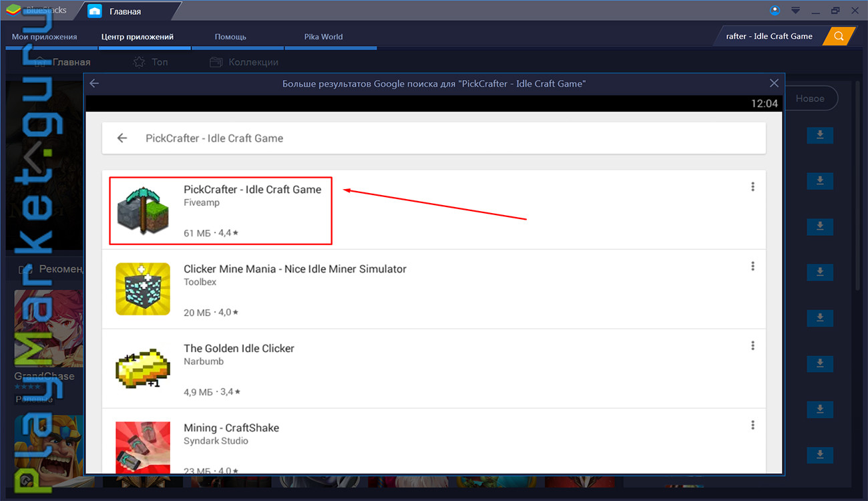Close the Google search results dialog
The width and height of the screenshot is (868, 501).
pyautogui.click(x=774, y=83)
